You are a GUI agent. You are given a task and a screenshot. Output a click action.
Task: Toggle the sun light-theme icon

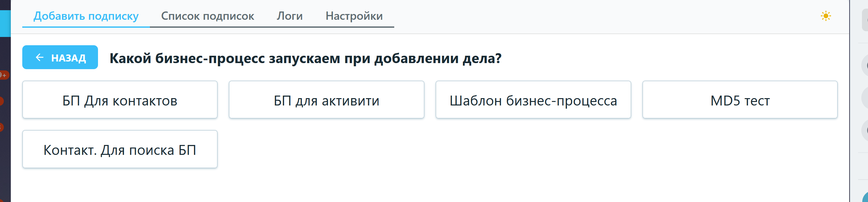click(x=826, y=16)
